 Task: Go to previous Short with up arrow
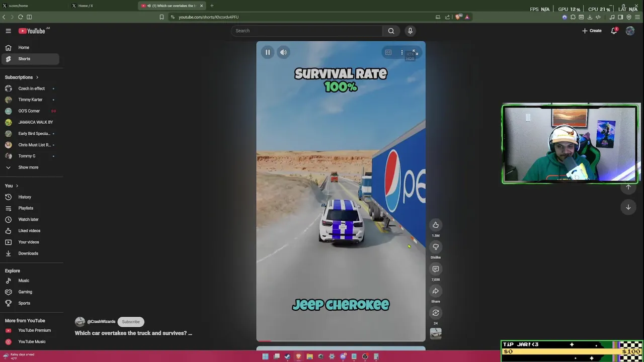click(x=628, y=187)
